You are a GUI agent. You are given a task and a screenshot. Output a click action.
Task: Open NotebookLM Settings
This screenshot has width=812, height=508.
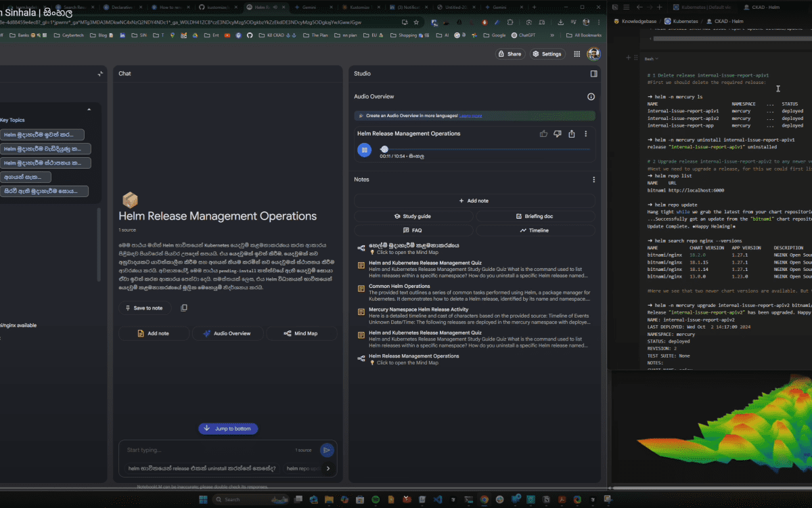point(547,54)
